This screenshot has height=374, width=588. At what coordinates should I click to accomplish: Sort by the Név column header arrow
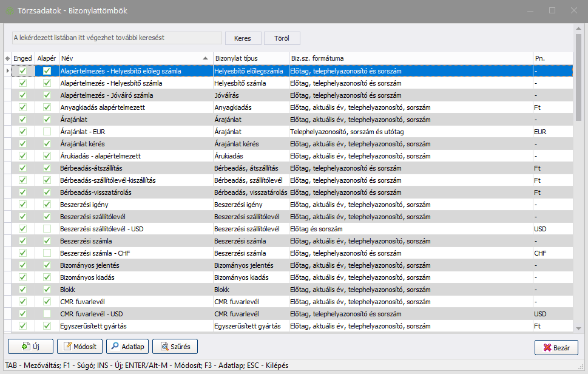204,58
